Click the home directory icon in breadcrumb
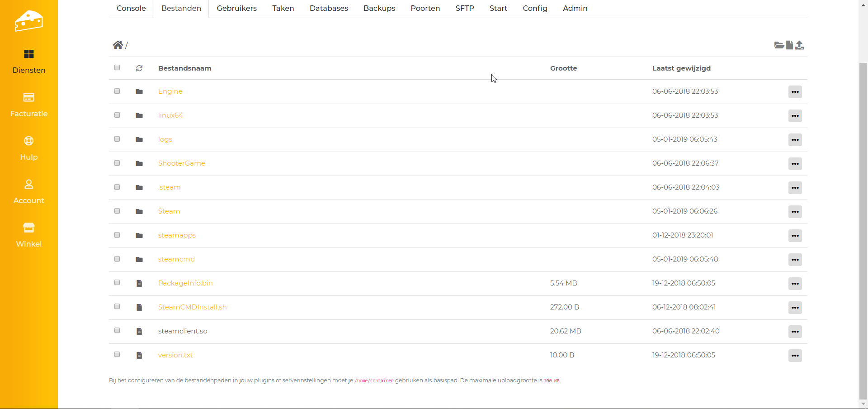The image size is (868, 409). click(118, 45)
